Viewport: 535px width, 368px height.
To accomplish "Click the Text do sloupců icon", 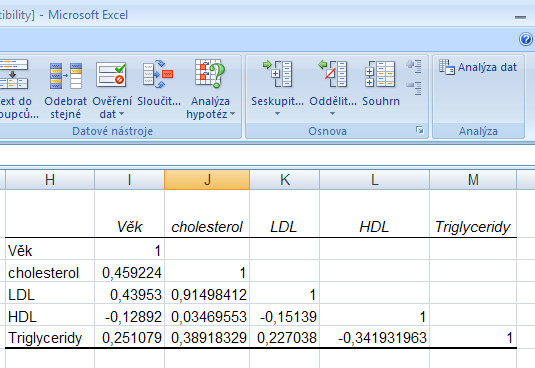I will [14, 74].
